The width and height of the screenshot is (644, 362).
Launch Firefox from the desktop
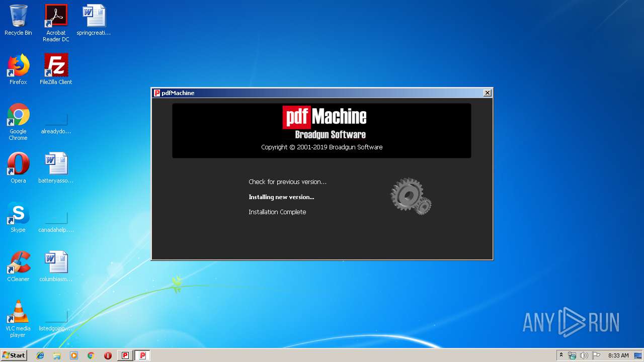pyautogui.click(x=18, y=69)
